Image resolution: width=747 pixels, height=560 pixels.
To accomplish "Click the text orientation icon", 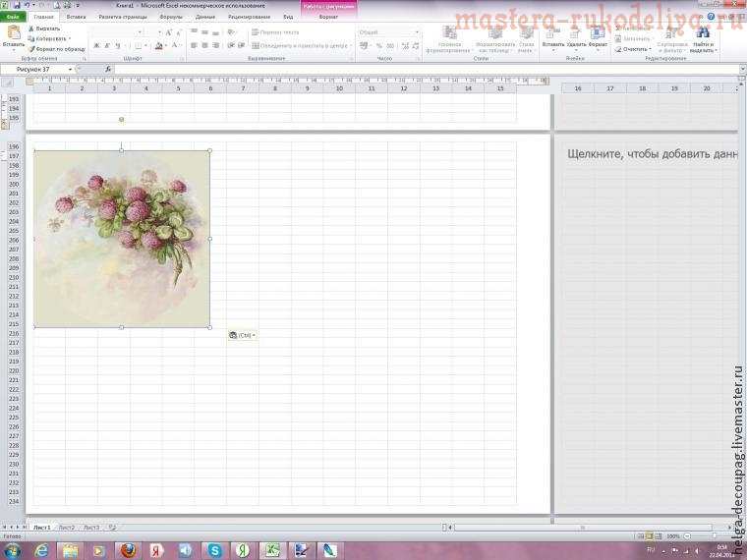I will tap(231, 32).
